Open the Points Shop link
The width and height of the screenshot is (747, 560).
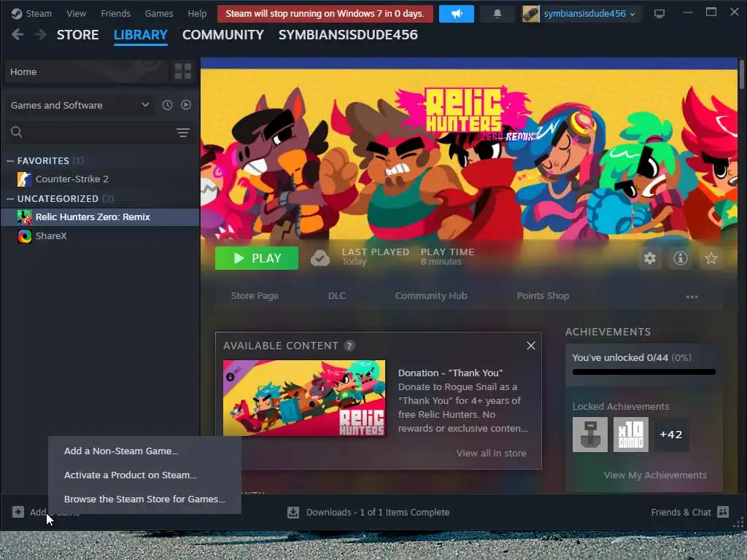[x=543, y=296]
